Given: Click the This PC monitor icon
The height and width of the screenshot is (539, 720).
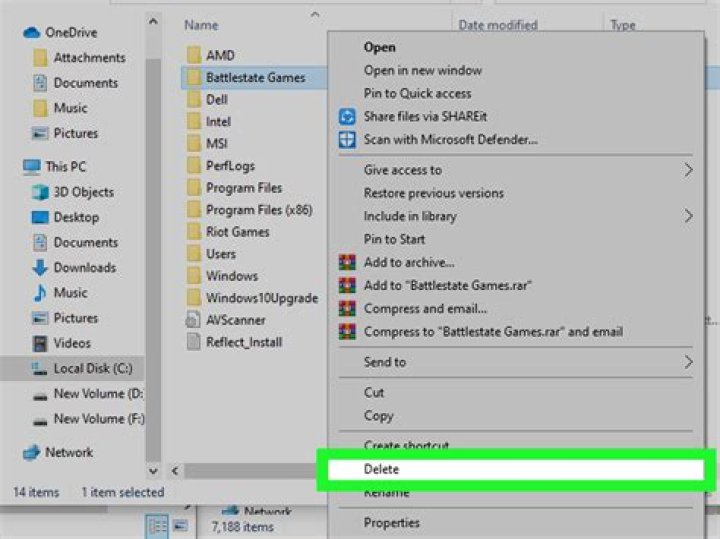Looking at the screenshot, I should click(32, 167).
